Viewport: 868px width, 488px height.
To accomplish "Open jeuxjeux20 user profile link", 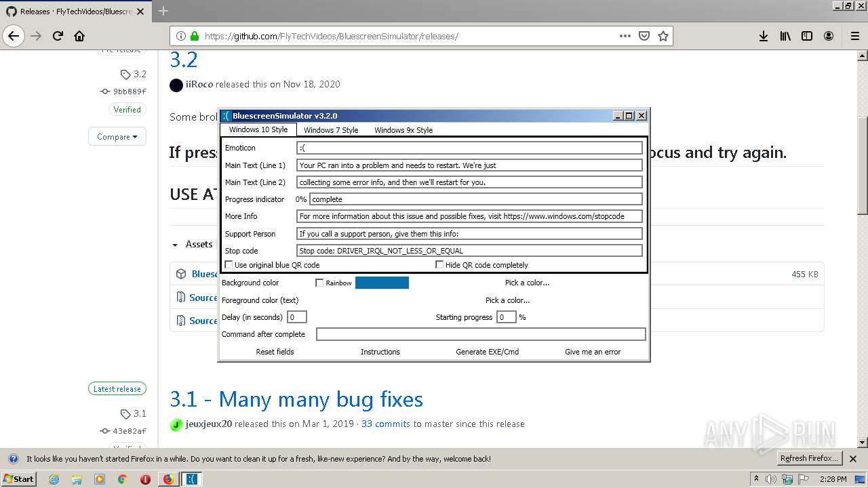I will tap(209, 424).
